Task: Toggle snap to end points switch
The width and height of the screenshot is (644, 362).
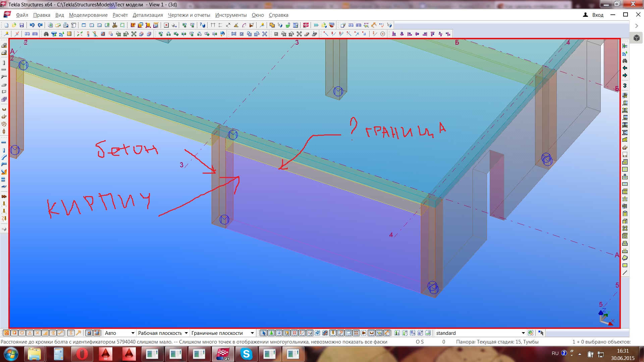Action: pyautogui.click(x=14, y=333)
